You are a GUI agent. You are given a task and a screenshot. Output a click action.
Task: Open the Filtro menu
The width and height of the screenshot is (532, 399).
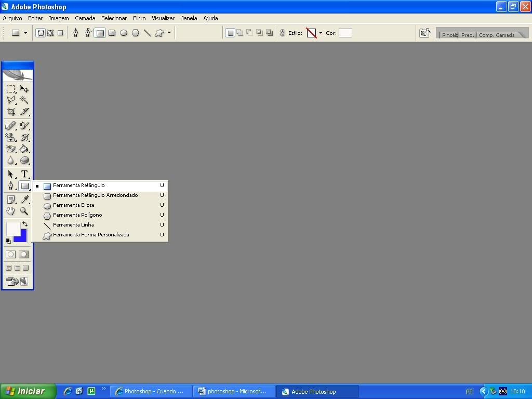click(x=139, y=18)
